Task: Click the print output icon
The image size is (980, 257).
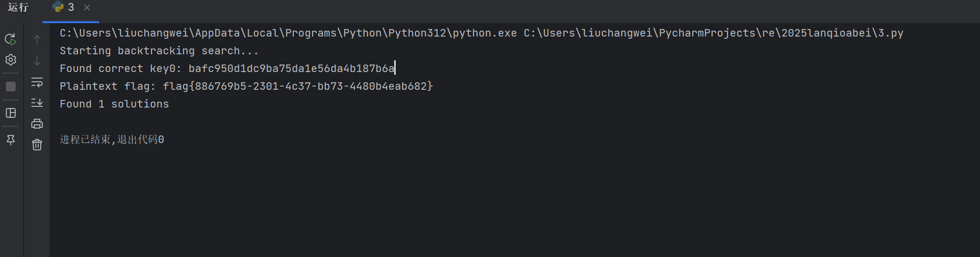Action: click(x=37, y=124)
